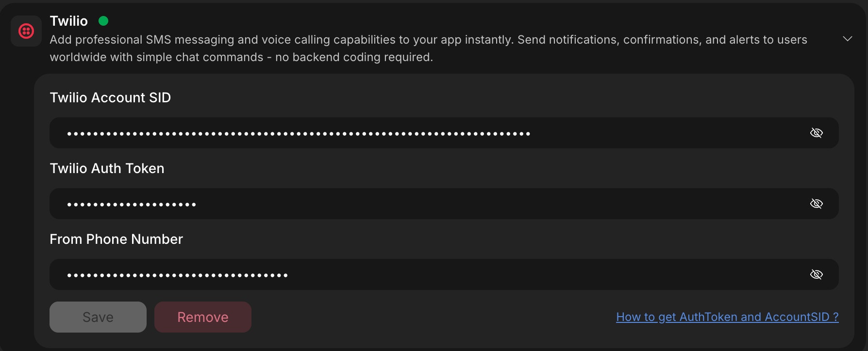Image resolution: width=868 pixels, height=351 pixels.
Task: Click the crossed-out eye next to Auth Token
Action: coord(817,204)
